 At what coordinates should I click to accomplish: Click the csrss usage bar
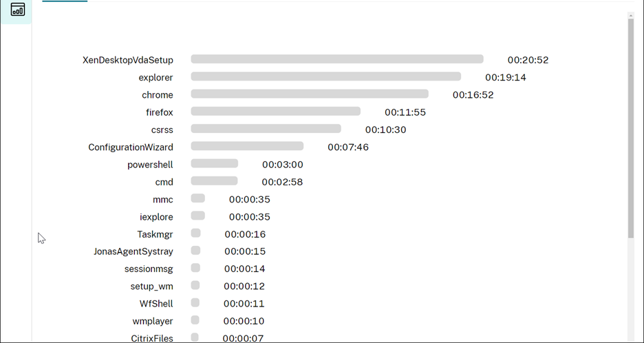click(266, 129)
